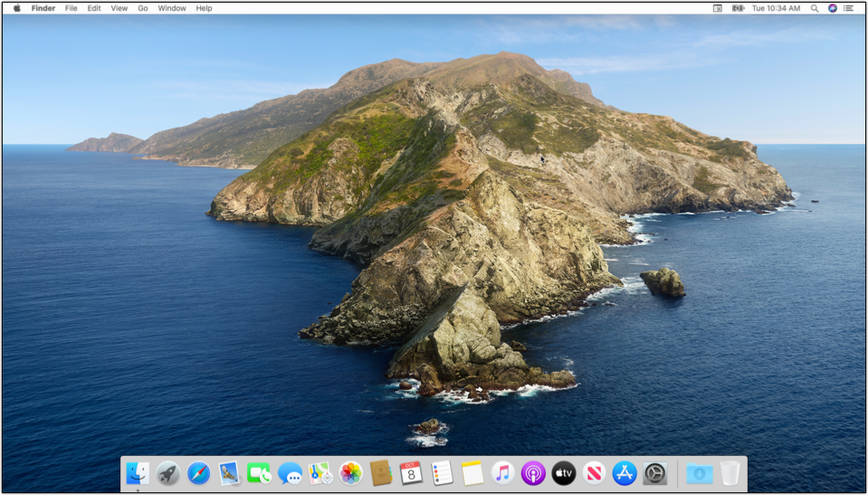This screenshot has height=495, width=868.
Task: Launch Apple TV app from Dock
Action: coord(564,473)
